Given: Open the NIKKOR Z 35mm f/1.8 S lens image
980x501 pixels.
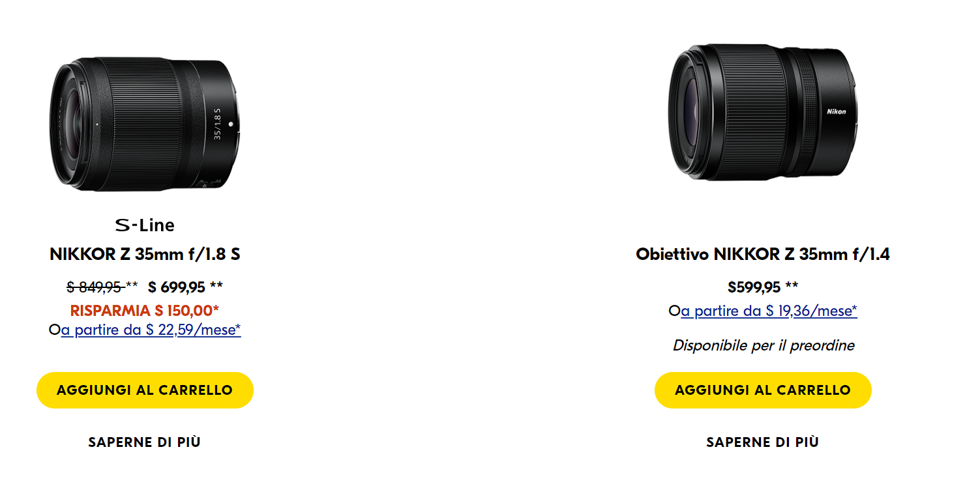Looking at the screenshot, I should [145, 123].
